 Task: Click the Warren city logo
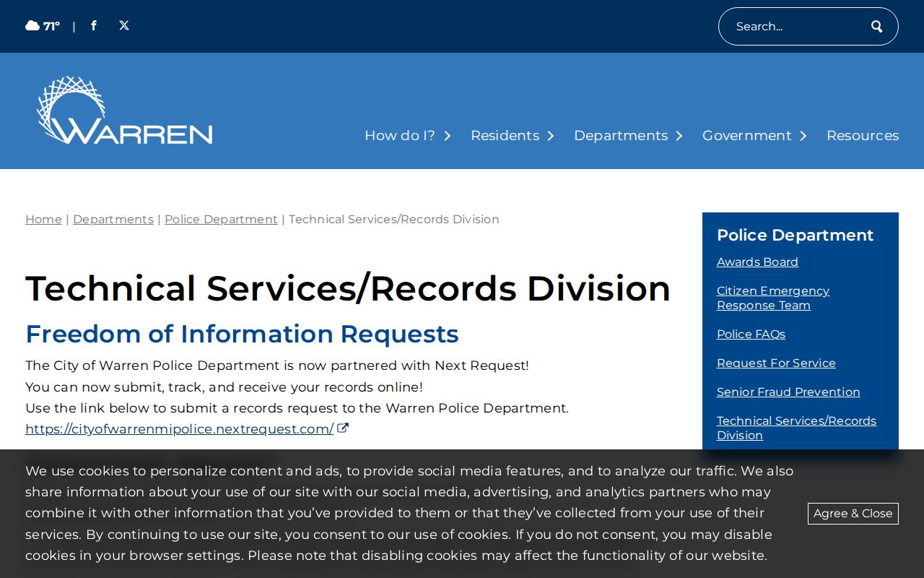[x=125, y=111]
